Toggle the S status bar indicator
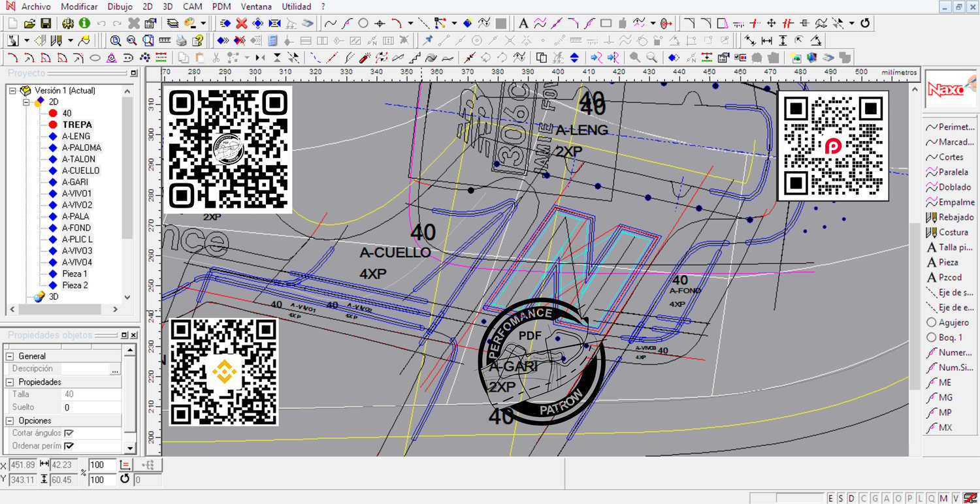 840,498
